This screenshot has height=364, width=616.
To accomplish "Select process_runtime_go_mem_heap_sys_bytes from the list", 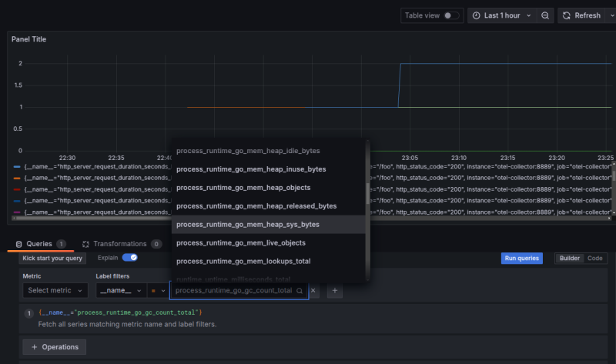I will [247, 225].
